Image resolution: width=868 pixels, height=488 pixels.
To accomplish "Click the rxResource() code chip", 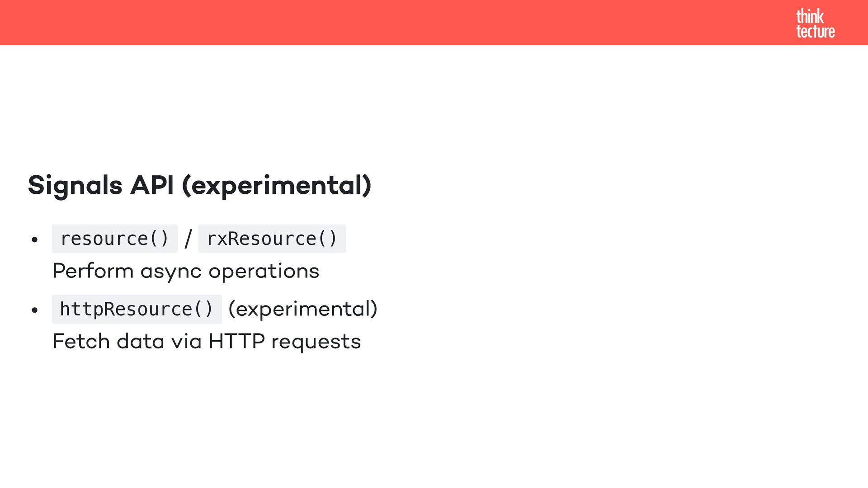I will (x=272, y=239).
